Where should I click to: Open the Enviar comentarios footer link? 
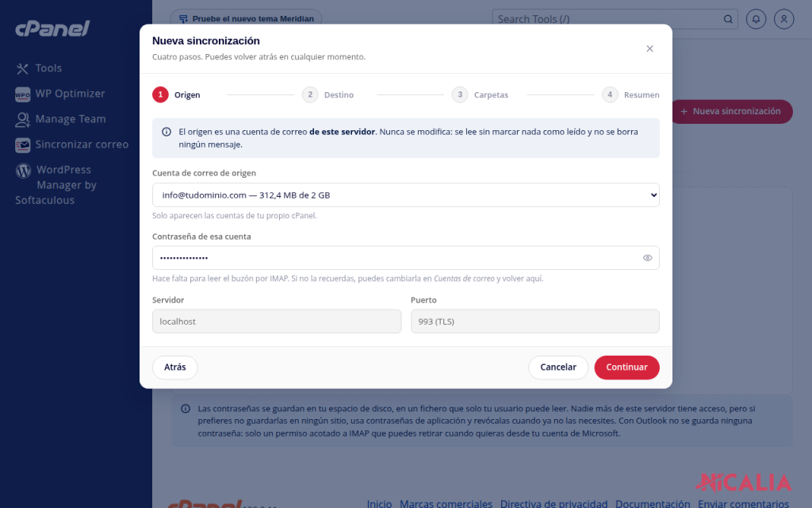(743, 504)
